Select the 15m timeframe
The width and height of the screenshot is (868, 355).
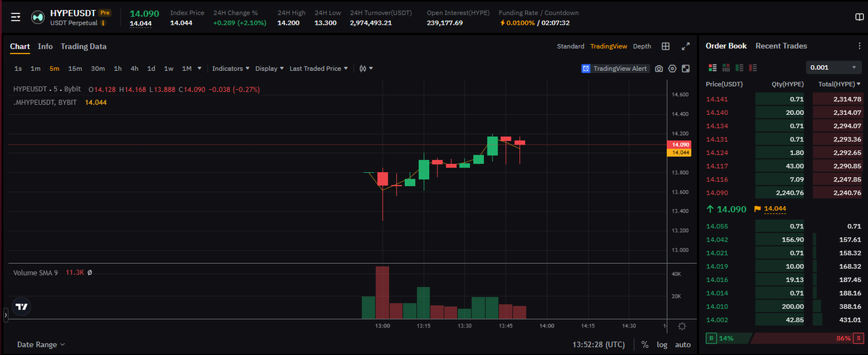click(75, 69)
